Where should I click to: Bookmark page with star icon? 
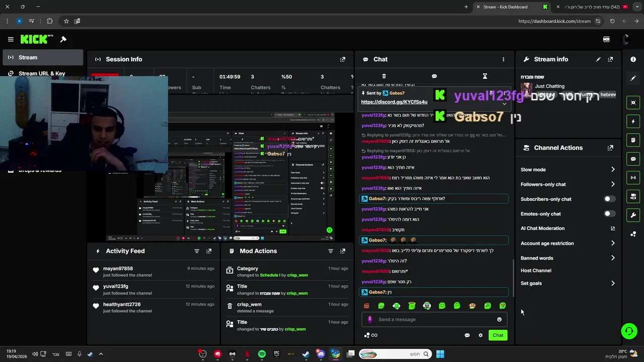[66, 21]
